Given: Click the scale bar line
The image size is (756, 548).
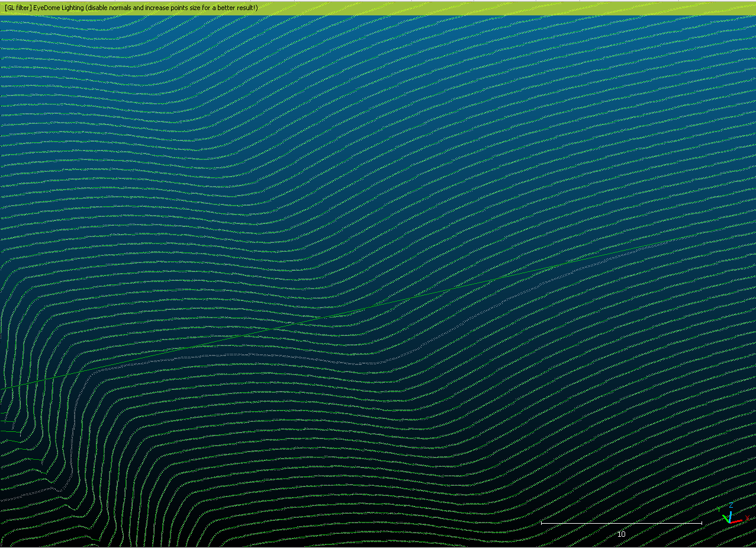Looking at the screenshot, I should (x=620, y=523).
